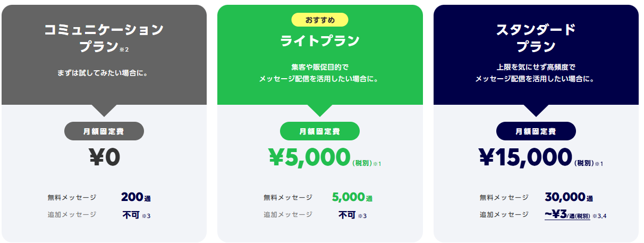
Task: Click the ※1 footnote next to ¥15,000
Action: pyautogui.click(x=598, y=163)
